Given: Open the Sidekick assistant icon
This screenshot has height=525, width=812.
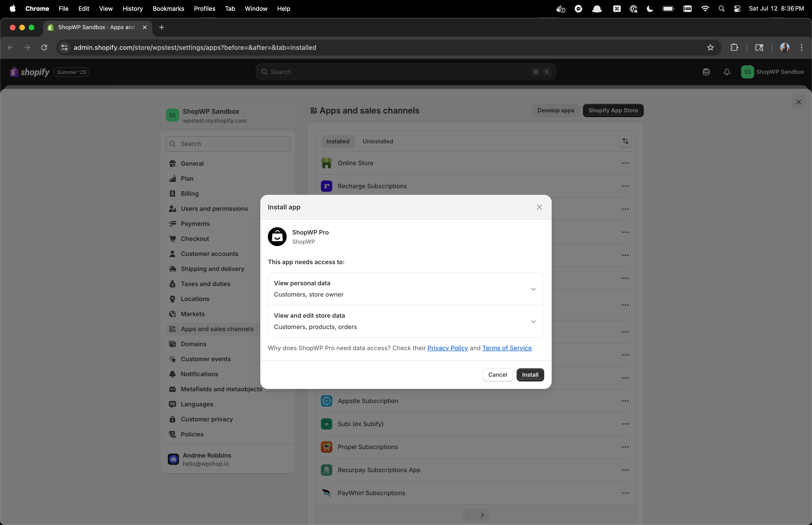Looking at the screenshot, I should click(706, 72).
